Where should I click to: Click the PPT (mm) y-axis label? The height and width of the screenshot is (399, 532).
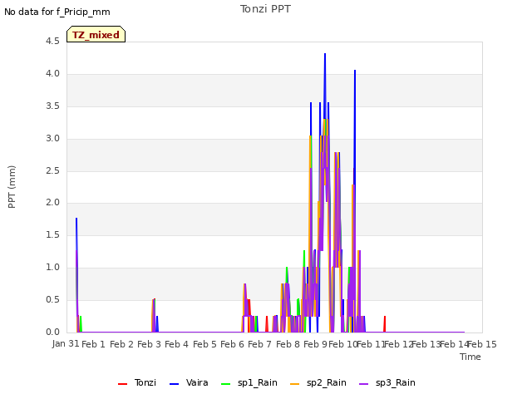12,187
